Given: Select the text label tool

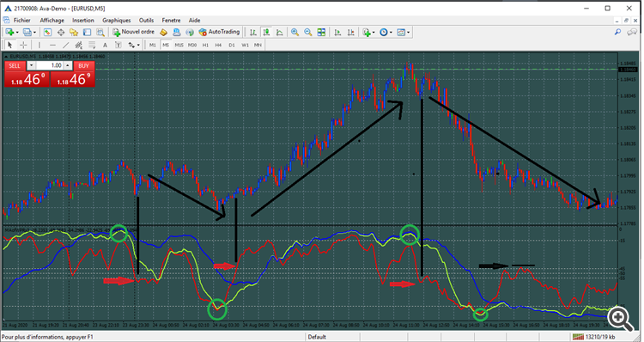Looking at the screenshot, I should pos(118,45).
